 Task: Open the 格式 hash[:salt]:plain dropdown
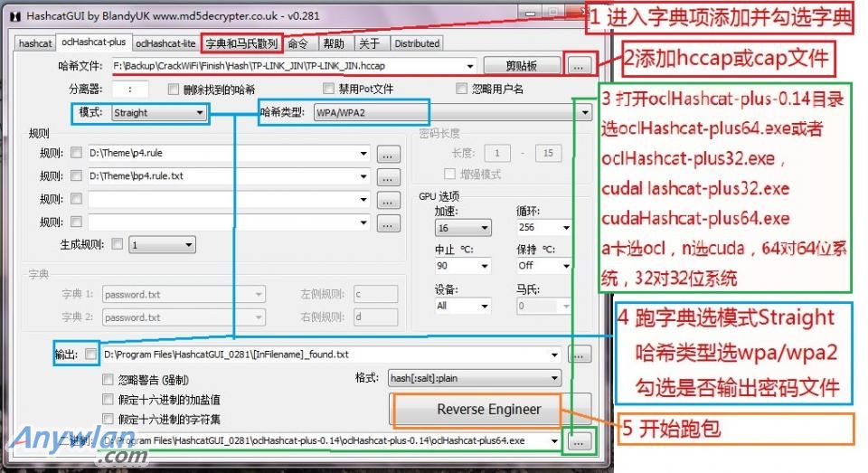tap(475, 378)
